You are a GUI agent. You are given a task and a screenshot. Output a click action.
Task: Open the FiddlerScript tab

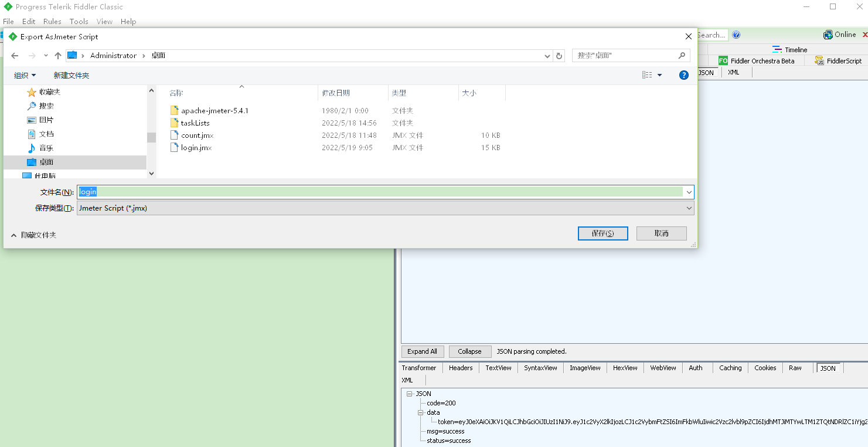click(x=838, y=61)
